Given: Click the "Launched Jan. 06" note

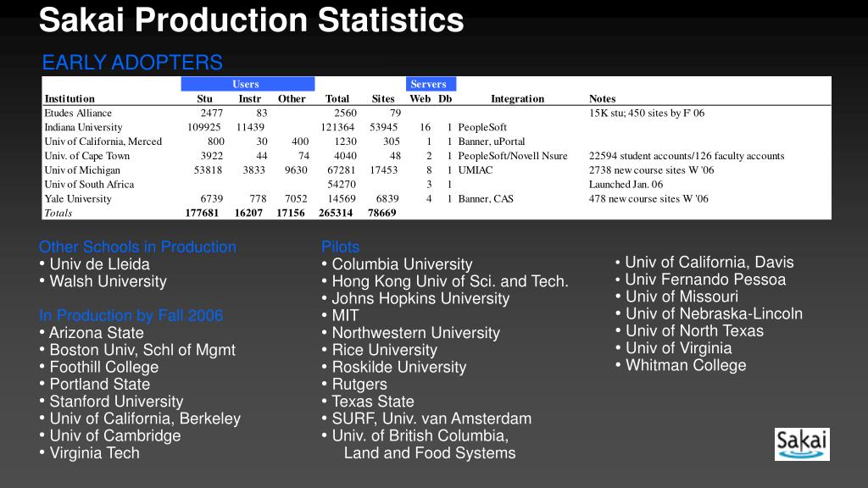Looking at the screenshot, I should [626, 184].
